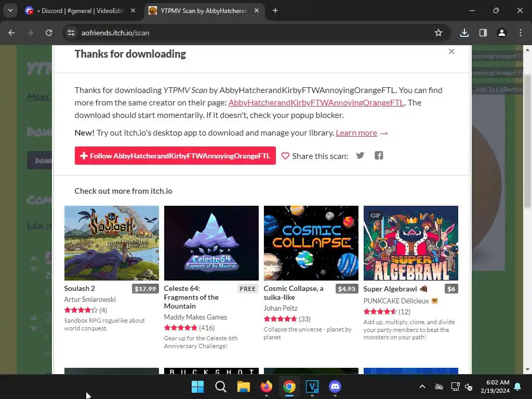
Task: Bookmark this page with the star icon
Action: click(438, 33)
